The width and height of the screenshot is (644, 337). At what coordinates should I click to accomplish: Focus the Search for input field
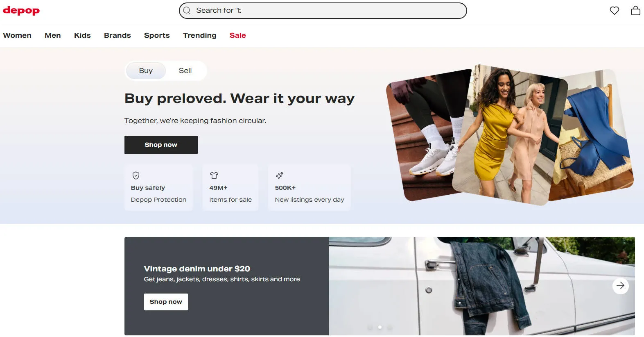[x=323, y=11]
